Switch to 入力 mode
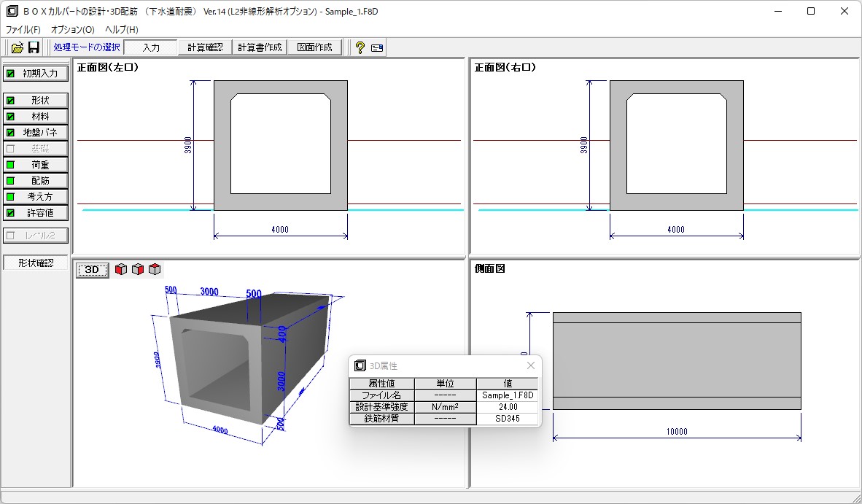 click(x=151, y=48)
